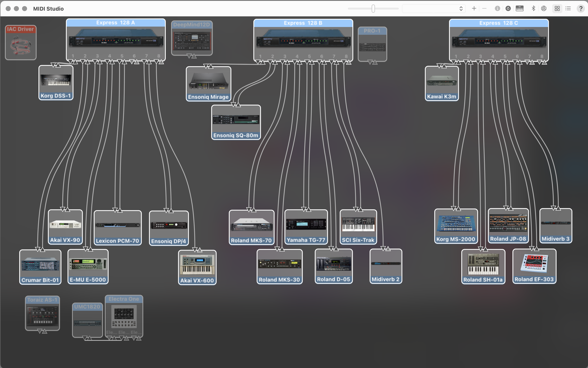The image size is (588, 368).
Task: Select the Midiverb 3 device
Action: coord(556,226)
